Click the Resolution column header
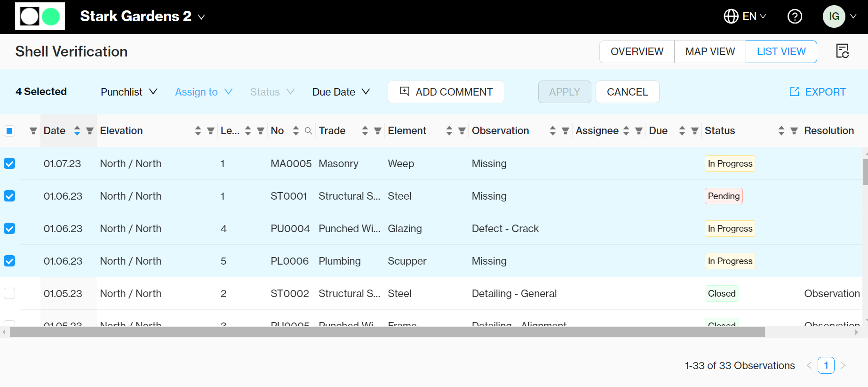Image resolution: width=868 pixels, height=387 pixels. (x=829, y=131)
